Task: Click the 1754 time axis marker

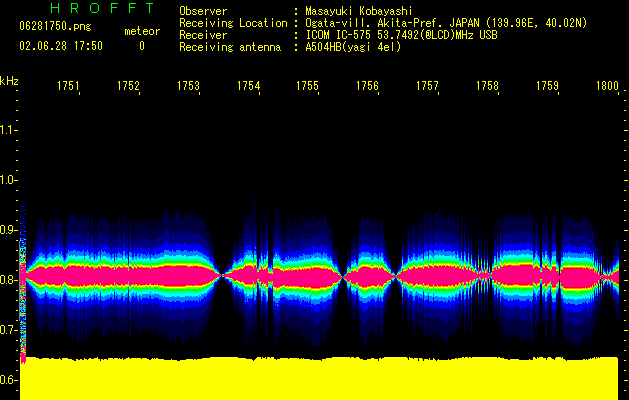Action: click(x=248, y=86)
